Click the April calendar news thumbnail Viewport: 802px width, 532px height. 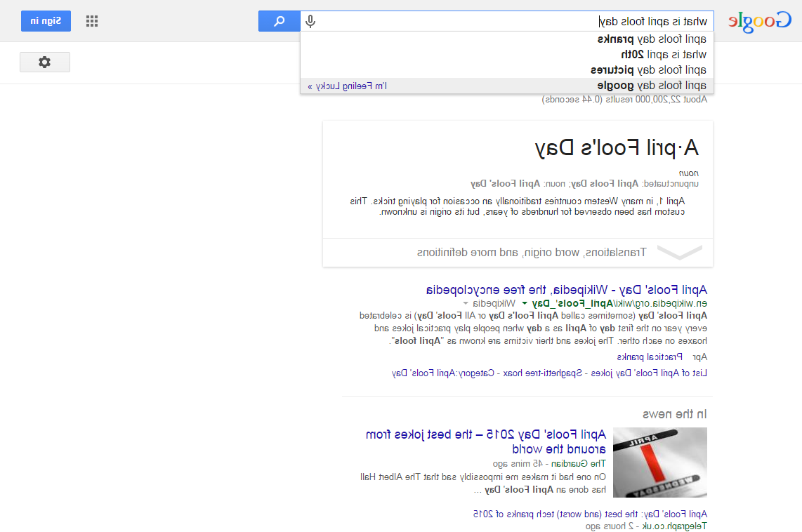[x=660, y=463]
